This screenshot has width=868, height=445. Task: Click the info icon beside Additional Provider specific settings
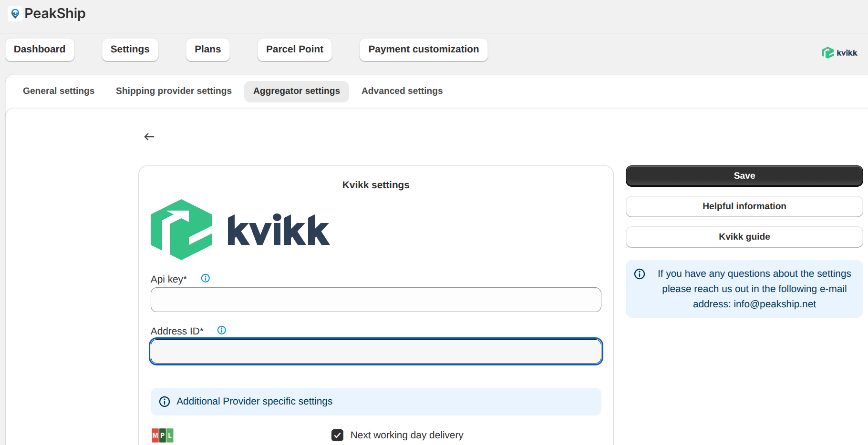164,402
